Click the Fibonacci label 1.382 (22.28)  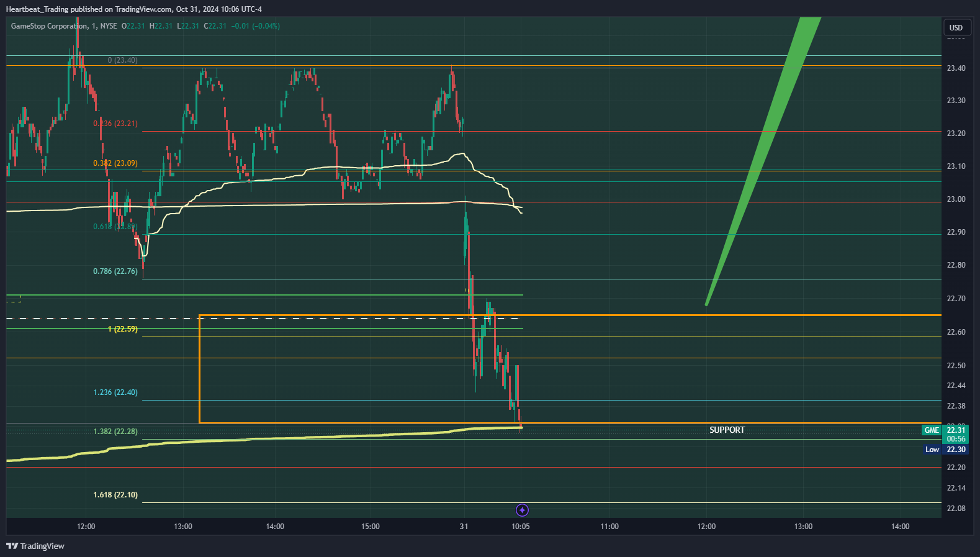pyautogui.click(x=115, y=432)
